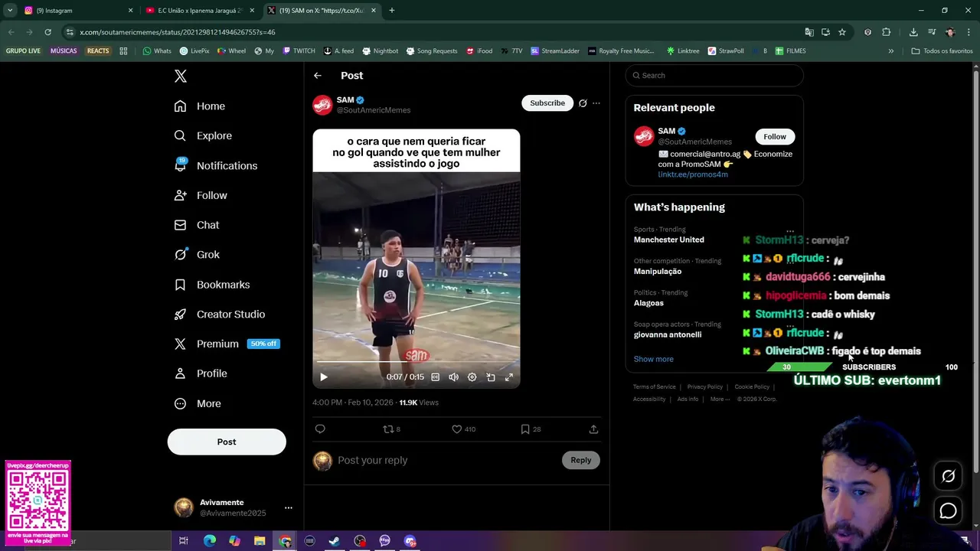Open Bookmarks in the sidebar
This screenshot has height=551, width=980.
211,285
